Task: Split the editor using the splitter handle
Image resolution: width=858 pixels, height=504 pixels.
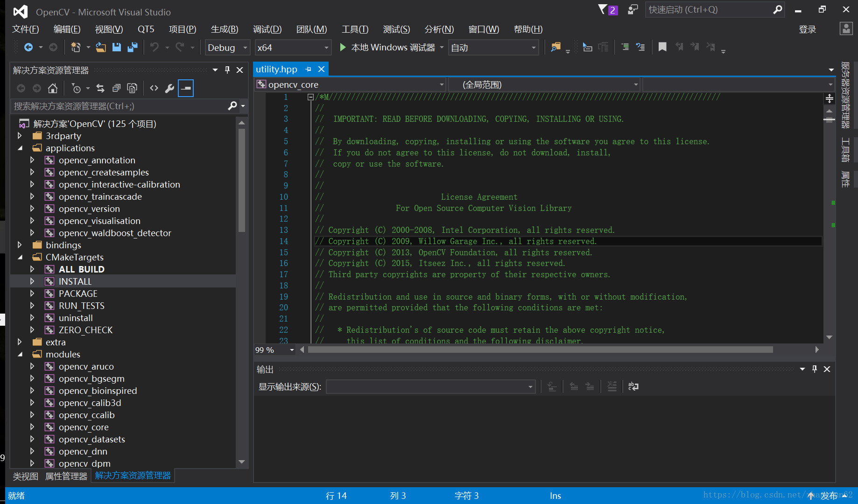Action: [x=830, y=98]
